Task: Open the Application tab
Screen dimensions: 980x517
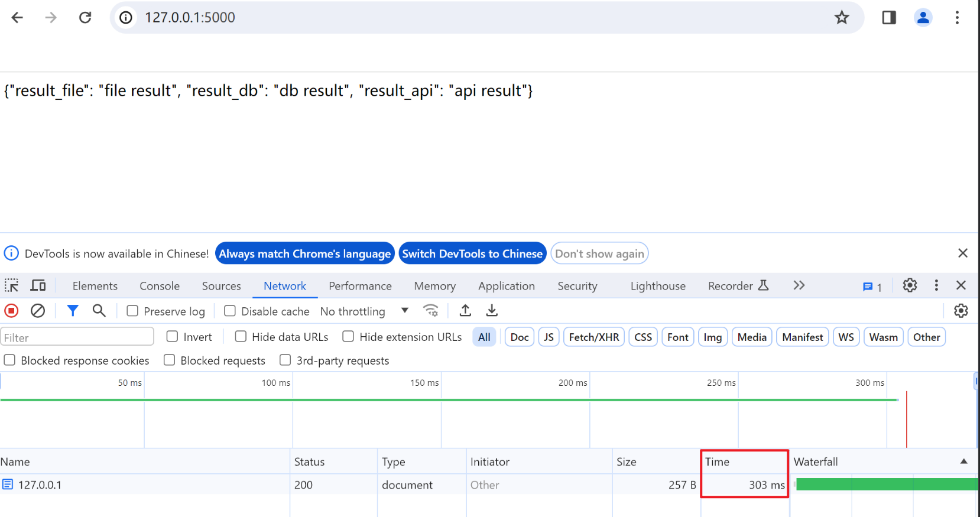Action: click(x=507, y=286)
